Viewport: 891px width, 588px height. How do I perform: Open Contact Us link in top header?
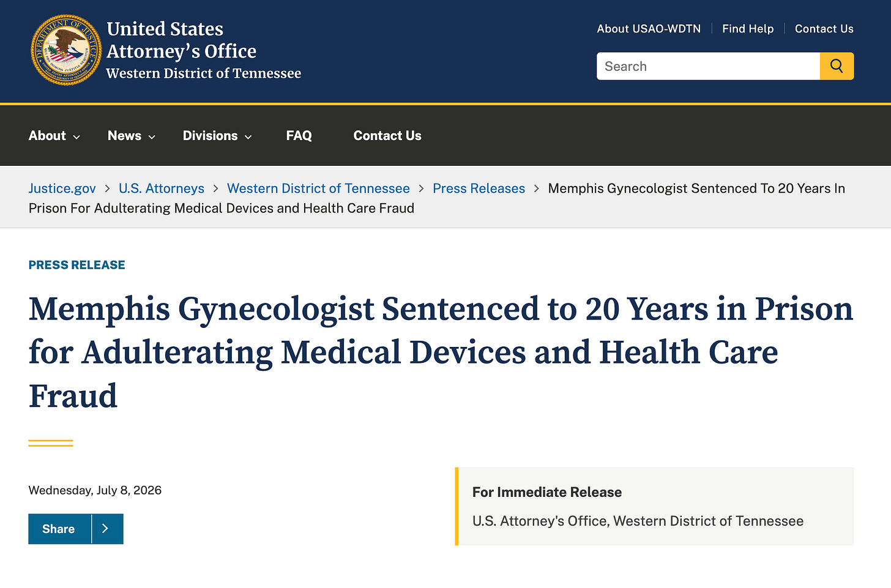coord(824,29)
